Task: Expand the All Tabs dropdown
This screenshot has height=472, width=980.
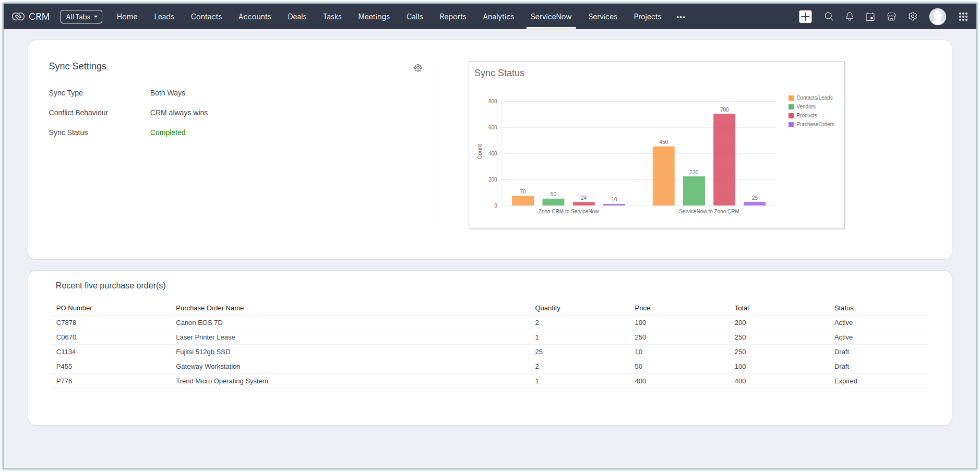Action: click(81, 17)
